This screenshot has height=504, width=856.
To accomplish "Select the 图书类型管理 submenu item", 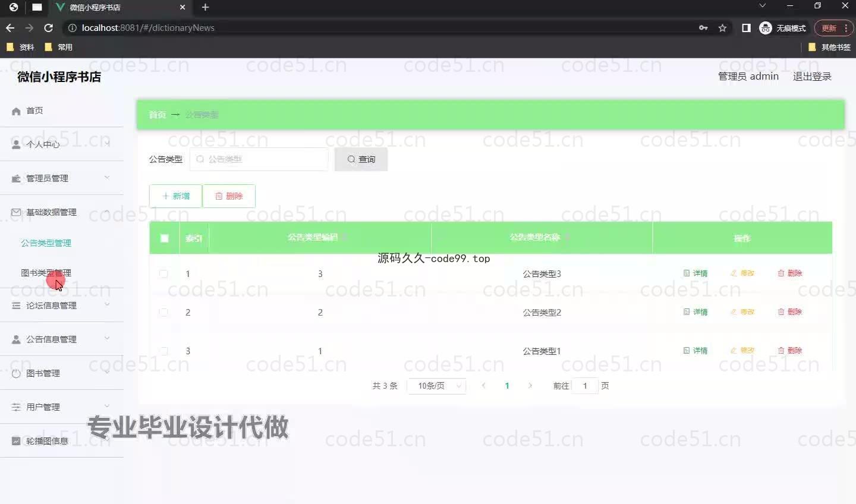I will tap(46, 273).
